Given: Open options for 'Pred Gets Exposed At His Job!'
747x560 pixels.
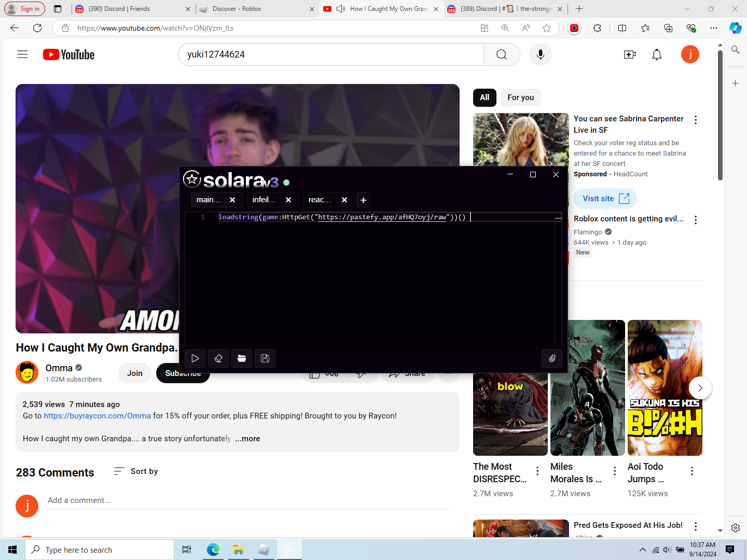Looking at the screenshot, I should (696, 526).
